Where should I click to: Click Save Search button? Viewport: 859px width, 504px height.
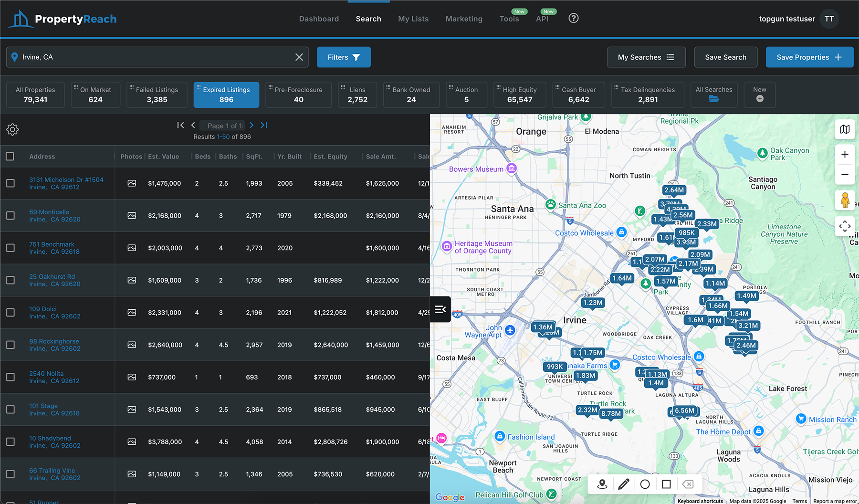click(725, 57)
